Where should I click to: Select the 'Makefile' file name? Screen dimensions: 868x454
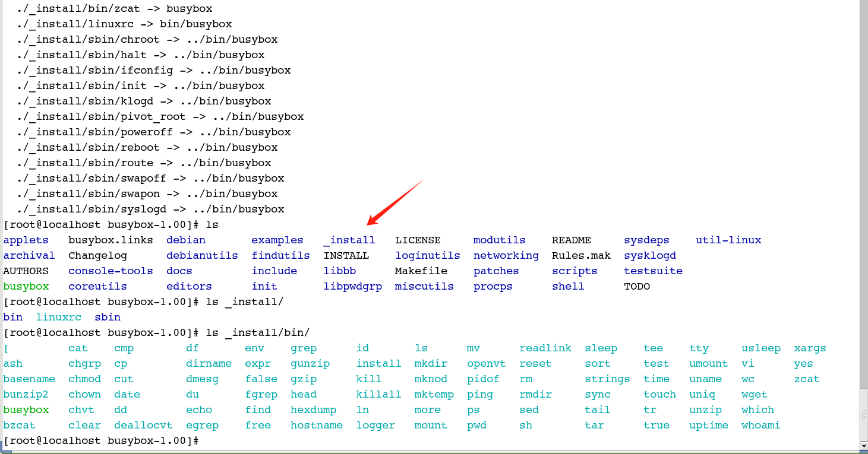[421, 271]
